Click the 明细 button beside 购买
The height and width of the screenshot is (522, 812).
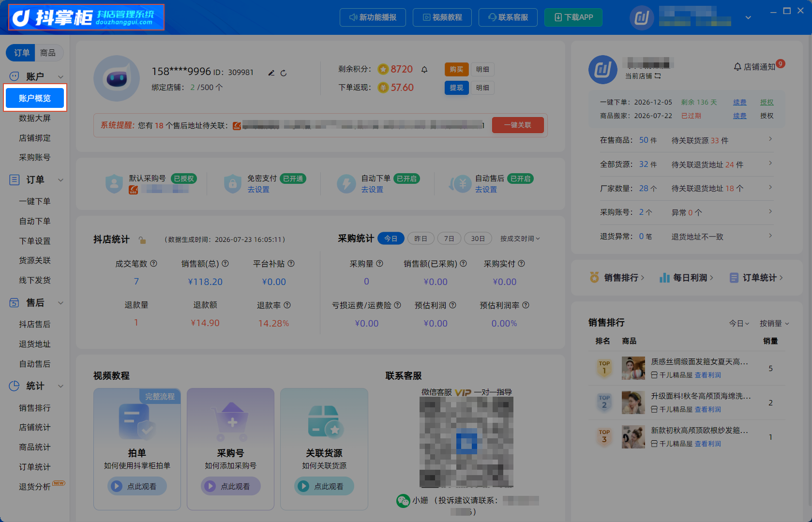point(482,70)
